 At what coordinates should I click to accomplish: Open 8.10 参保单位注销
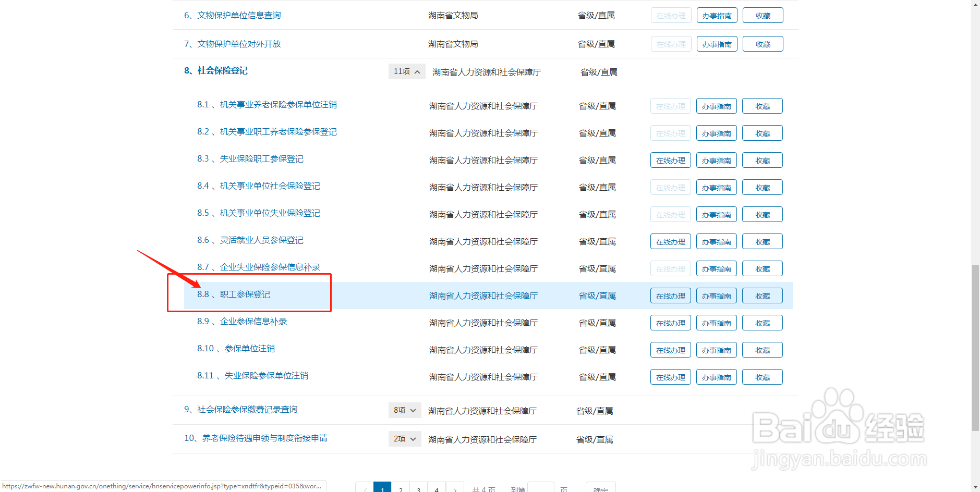[x=236, y=349]
